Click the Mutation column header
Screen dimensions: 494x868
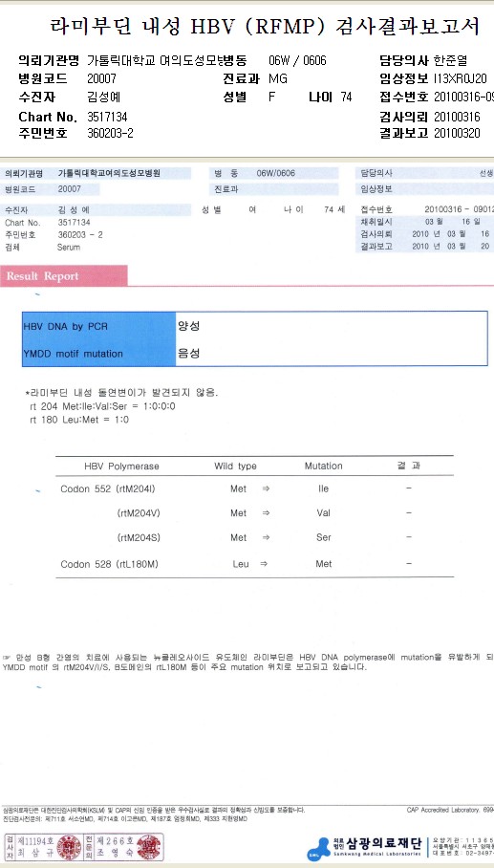point(324,467)
